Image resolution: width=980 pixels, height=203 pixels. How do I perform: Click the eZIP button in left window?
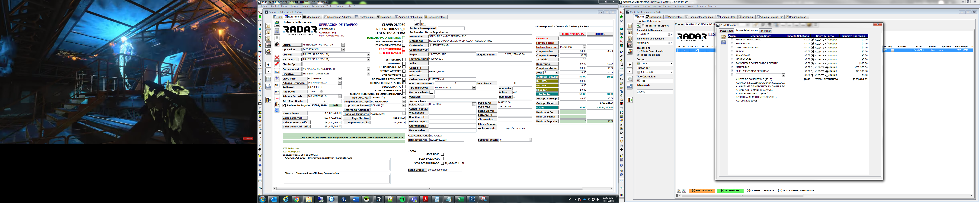click(417, 23)
